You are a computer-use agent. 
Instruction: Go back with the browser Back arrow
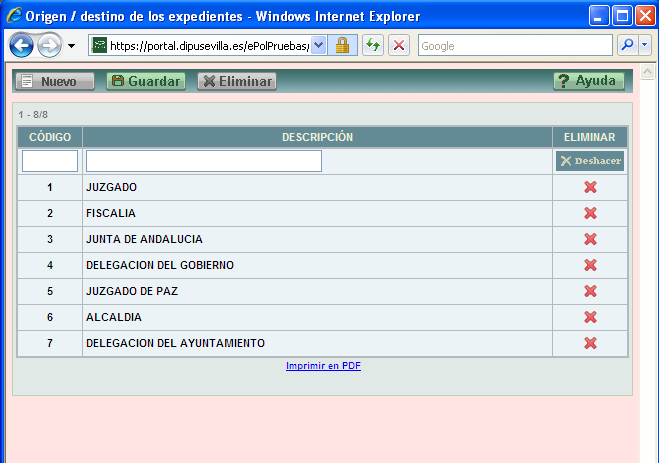(x=21, y=45)
